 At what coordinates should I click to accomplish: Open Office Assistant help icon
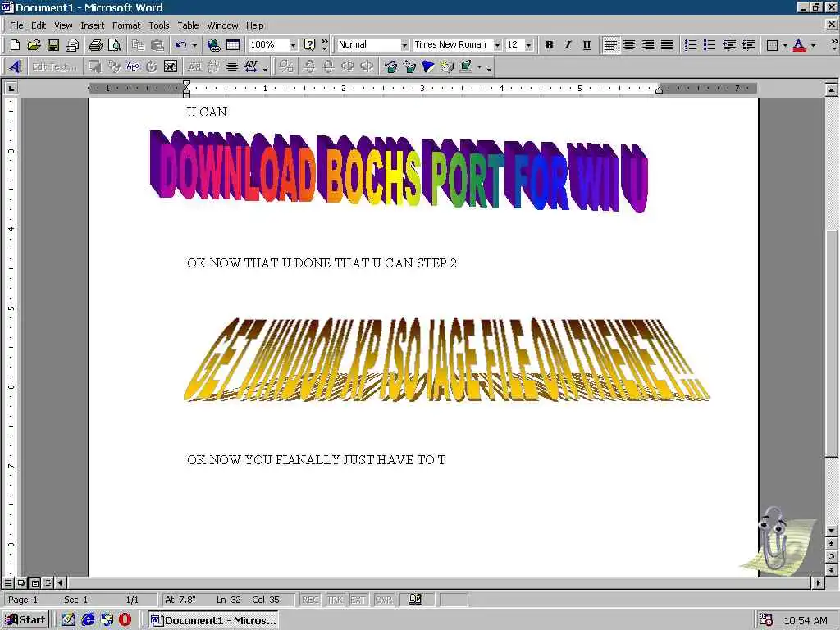tap(309, 45)
